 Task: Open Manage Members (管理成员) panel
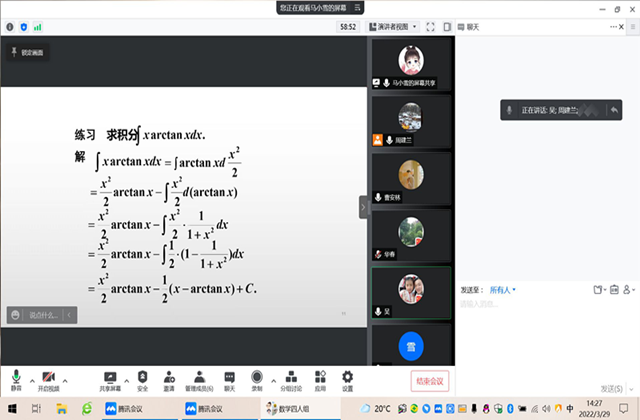199,377
